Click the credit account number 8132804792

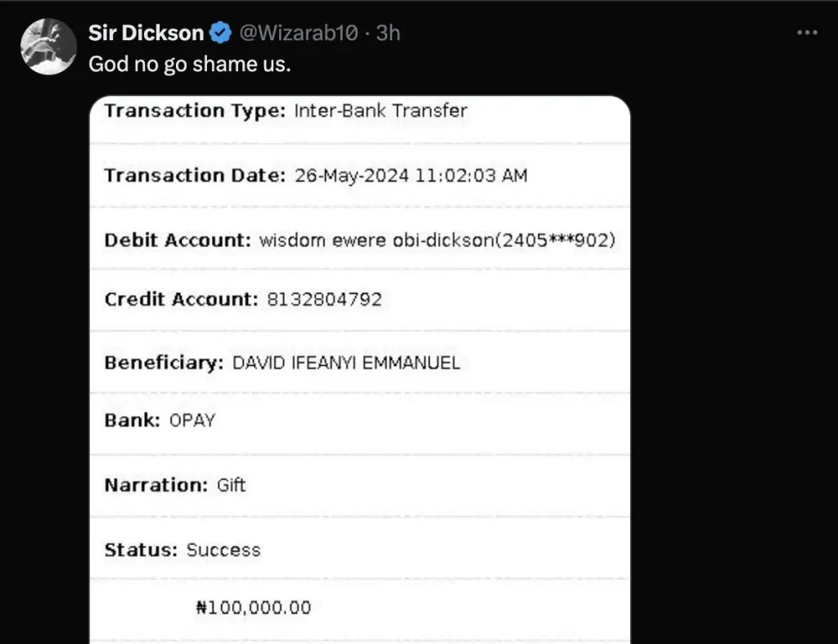(324, 299)
